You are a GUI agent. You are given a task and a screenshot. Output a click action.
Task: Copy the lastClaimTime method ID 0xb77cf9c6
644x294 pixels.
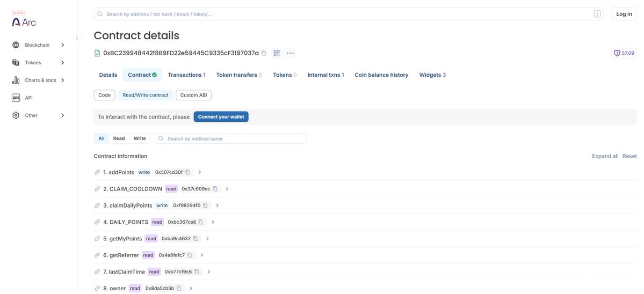(x=197, y=271)
